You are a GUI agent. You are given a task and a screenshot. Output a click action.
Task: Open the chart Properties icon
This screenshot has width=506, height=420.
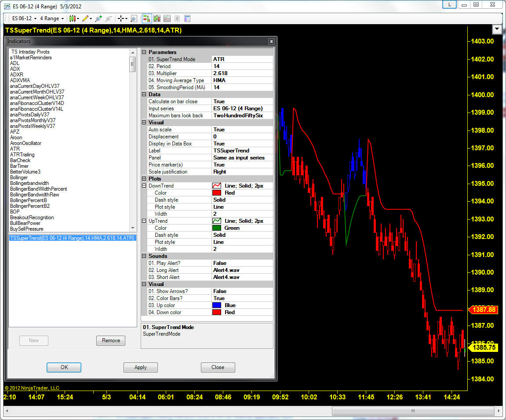coord(187,18)
